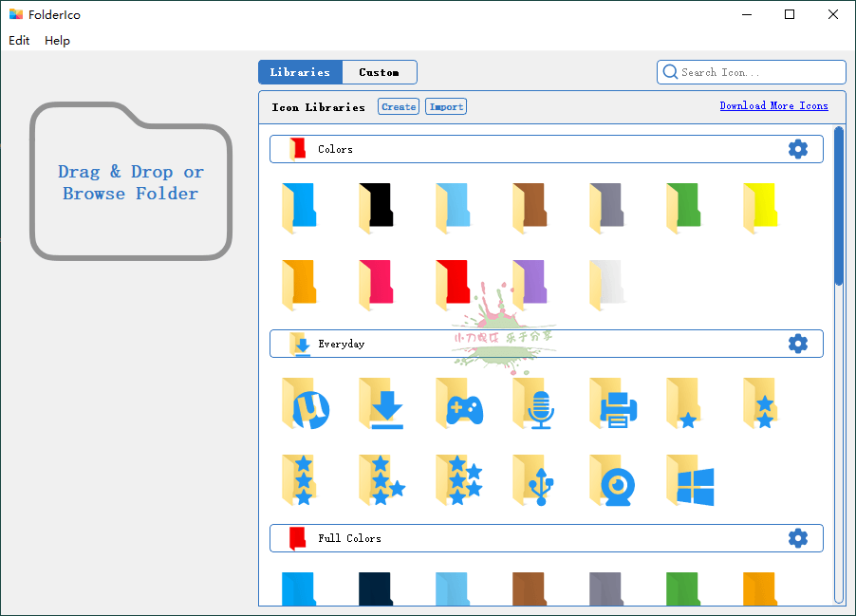Pick the microphone folder icon

point(535,403)
